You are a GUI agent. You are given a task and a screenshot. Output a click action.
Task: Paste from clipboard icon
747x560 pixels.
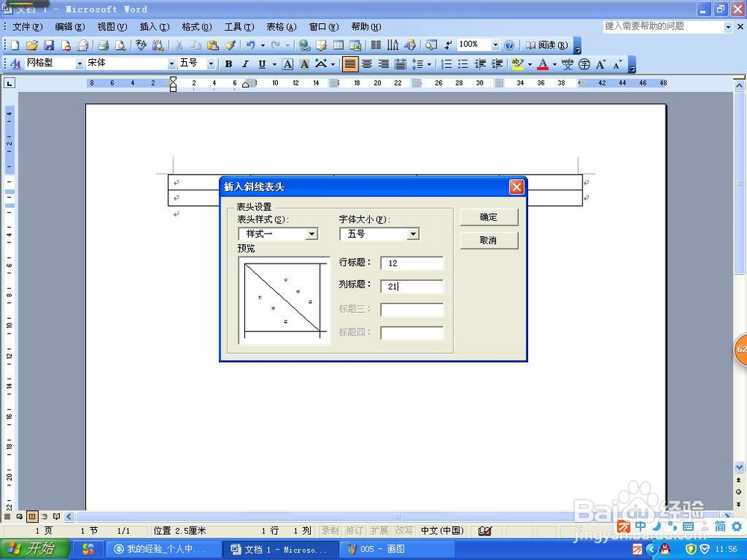pyautogui.click(x=212, y=46)
